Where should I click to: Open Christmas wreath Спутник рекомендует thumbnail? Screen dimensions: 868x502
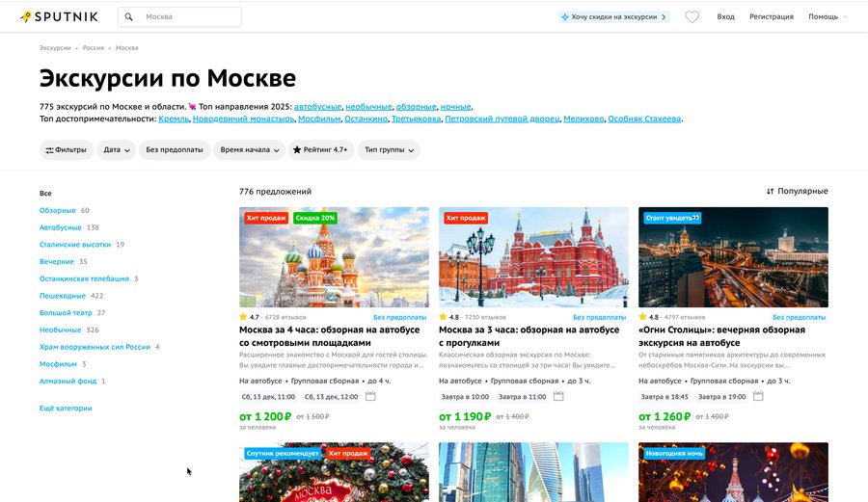tap(334, 472)
